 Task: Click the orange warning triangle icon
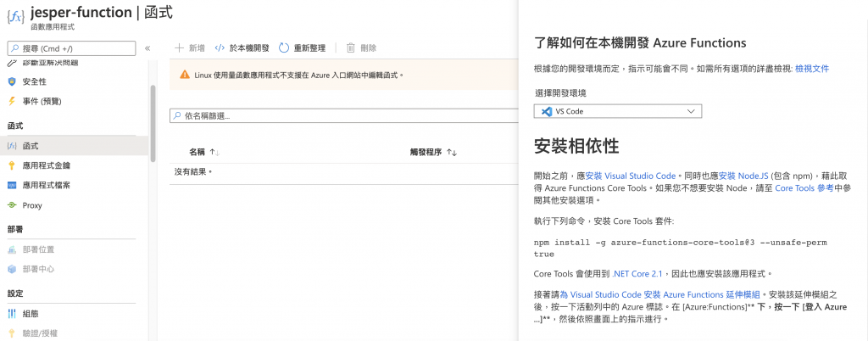tap(185, 75)
